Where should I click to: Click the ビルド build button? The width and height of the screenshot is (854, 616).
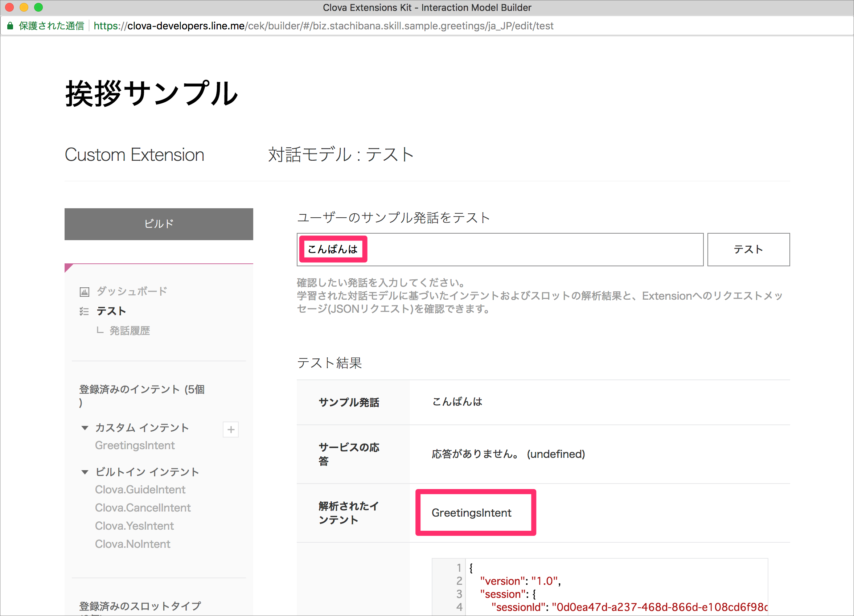click(x=159, y=224)
